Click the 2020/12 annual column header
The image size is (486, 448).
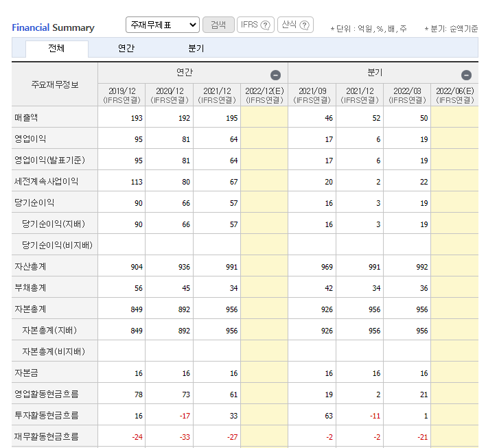(170, 95)
